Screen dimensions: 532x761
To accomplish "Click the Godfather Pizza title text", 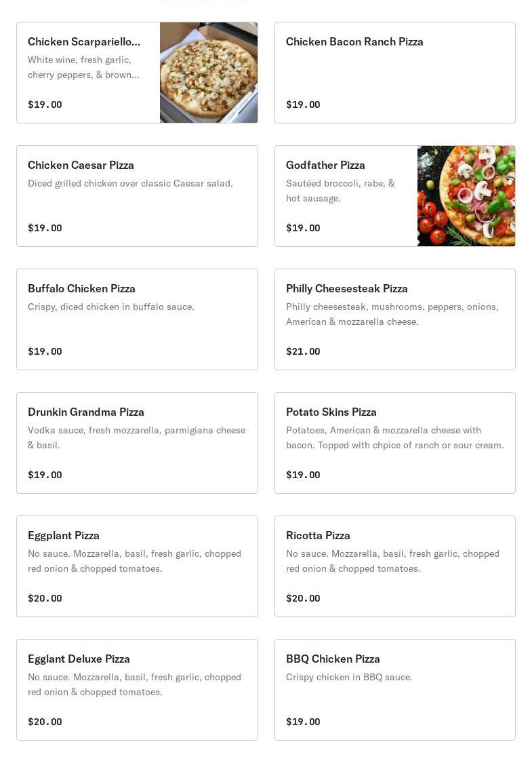I will tap(325, 165).
